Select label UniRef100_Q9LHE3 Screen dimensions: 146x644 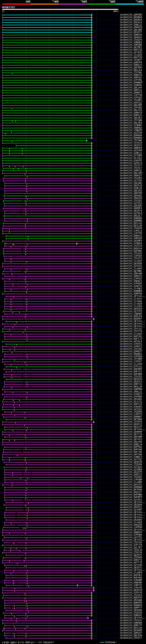(131, 118)
